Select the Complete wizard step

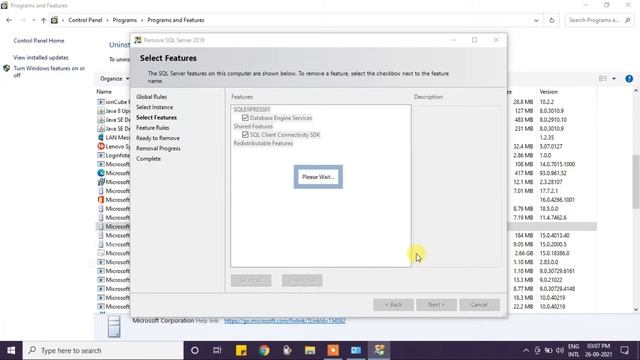click(149, 158)
